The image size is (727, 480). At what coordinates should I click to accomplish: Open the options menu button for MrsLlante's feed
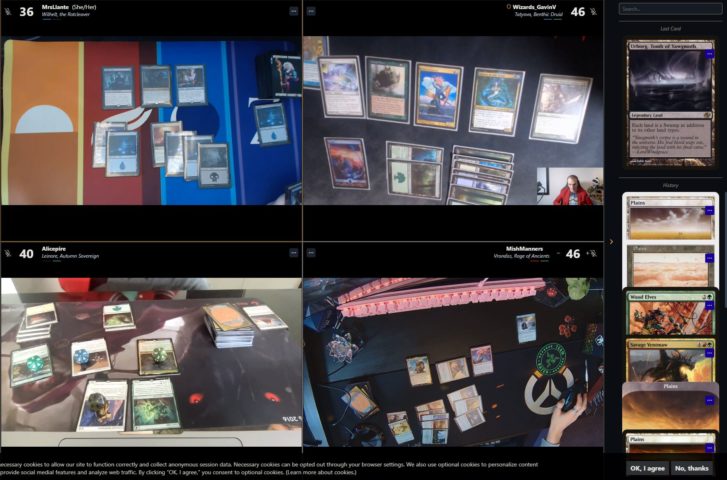(x=293, y=11)
